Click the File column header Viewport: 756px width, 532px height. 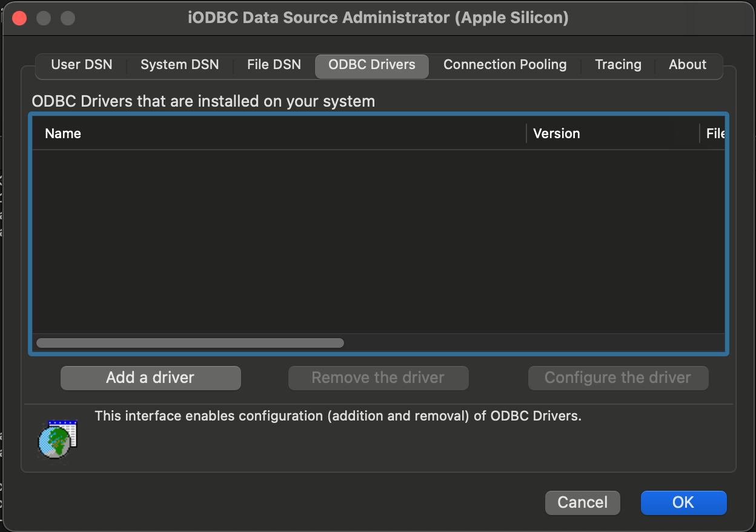[715, 133]
